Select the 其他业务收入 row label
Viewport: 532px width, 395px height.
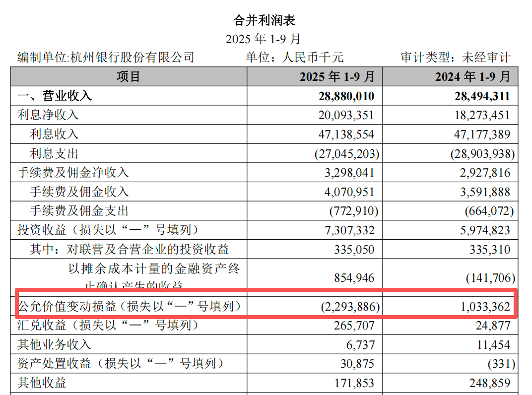click(54, 344)
